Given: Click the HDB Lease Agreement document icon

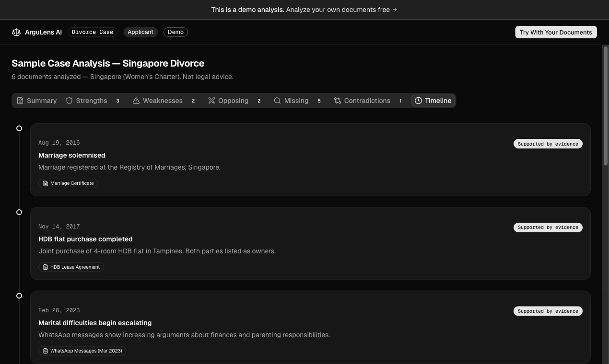Looking at the screenshot, I should point(46,267).
